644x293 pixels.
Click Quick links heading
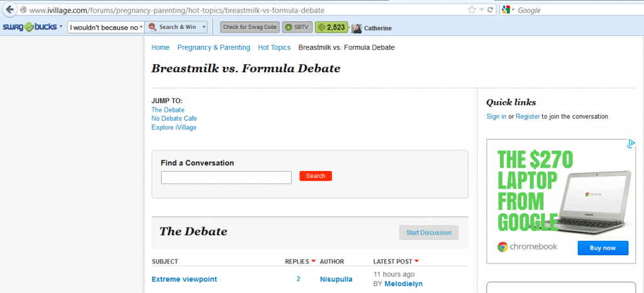pos(511,102)
